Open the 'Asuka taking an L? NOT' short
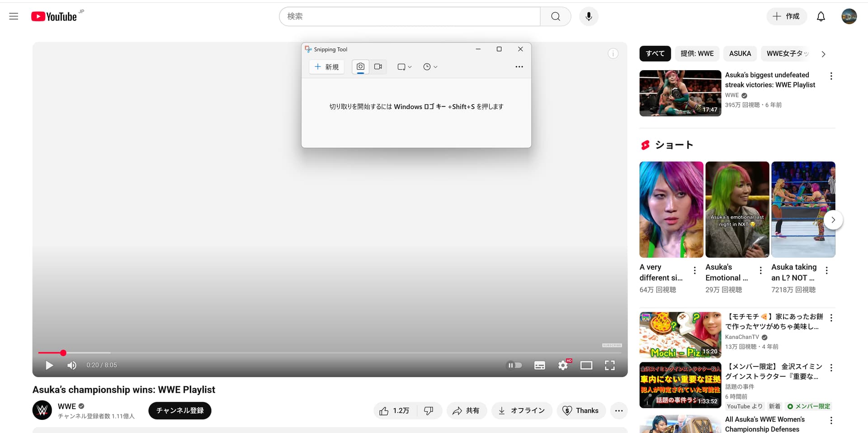Viewport: 868px width, 433px height. pos(803,209)
